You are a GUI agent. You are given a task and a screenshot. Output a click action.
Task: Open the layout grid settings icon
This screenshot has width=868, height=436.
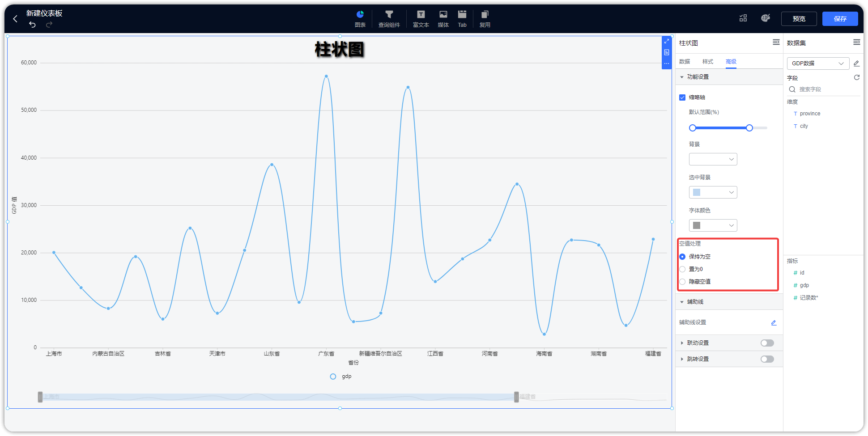pyautogui.click(x=743, y=18)
